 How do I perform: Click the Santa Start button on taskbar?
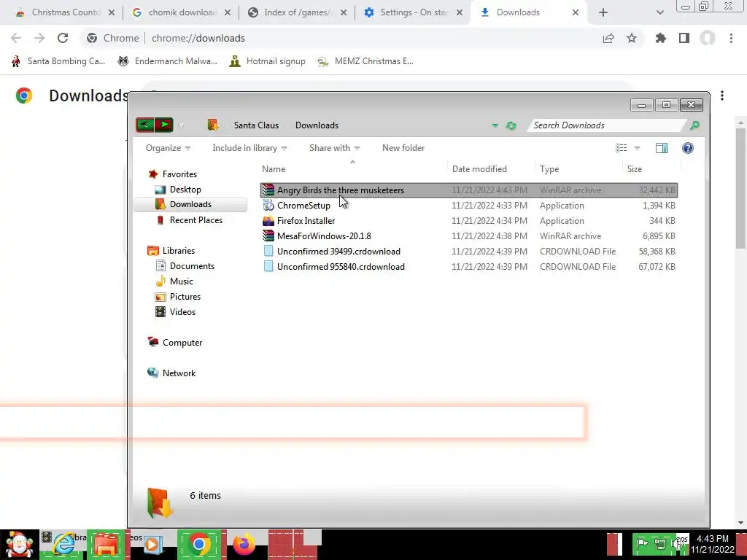click(x=19, y=544)
